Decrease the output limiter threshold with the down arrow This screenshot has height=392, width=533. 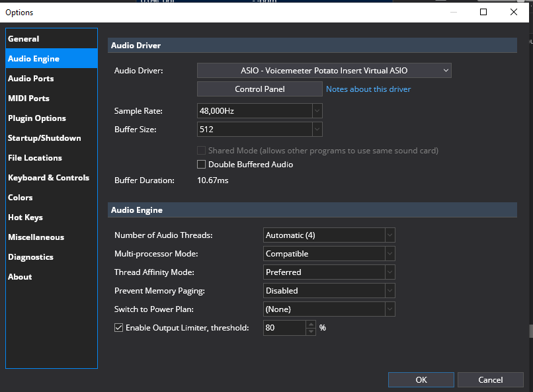tap(311, 331)
